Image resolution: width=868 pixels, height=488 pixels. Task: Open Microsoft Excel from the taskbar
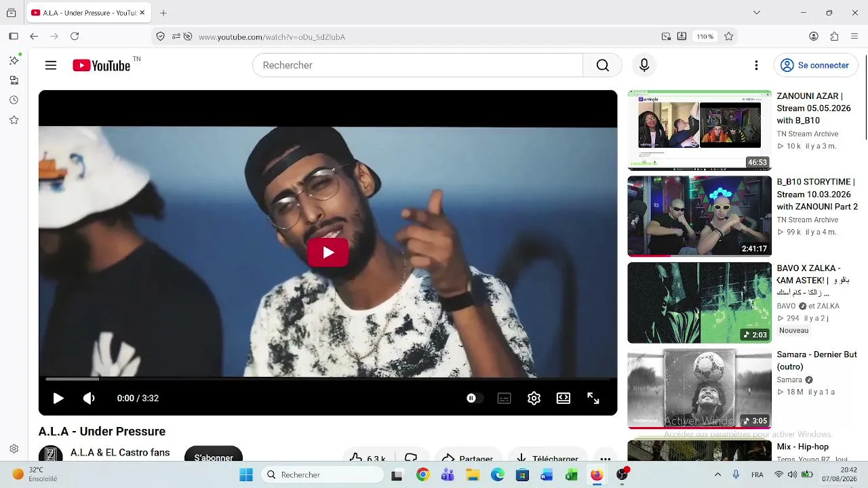572,474
